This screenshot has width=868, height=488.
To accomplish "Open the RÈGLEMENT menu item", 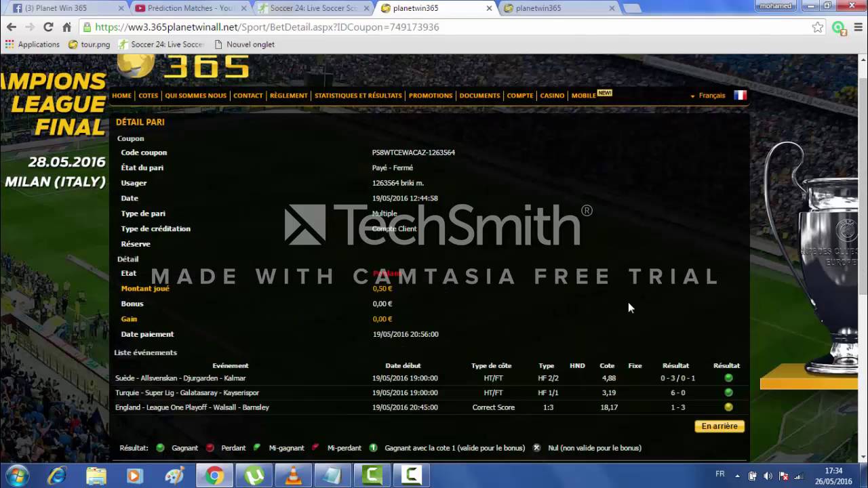I will click(x=289, y=96).
